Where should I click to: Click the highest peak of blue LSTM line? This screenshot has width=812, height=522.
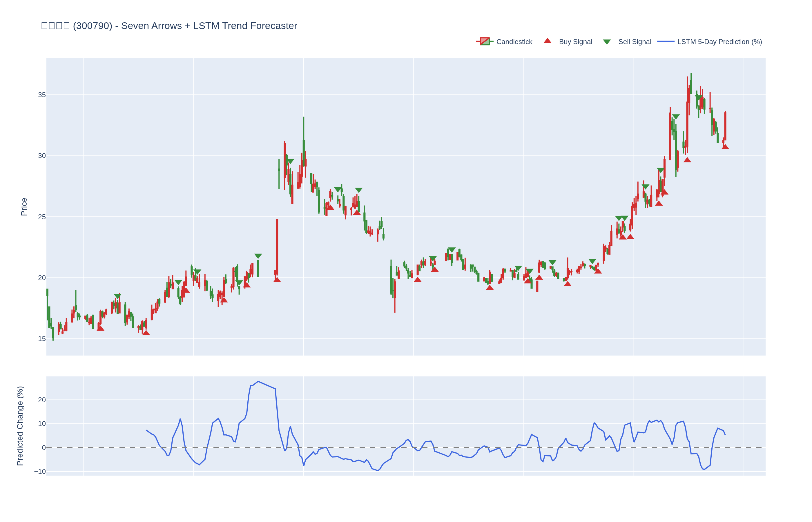[x=258, y=381]
